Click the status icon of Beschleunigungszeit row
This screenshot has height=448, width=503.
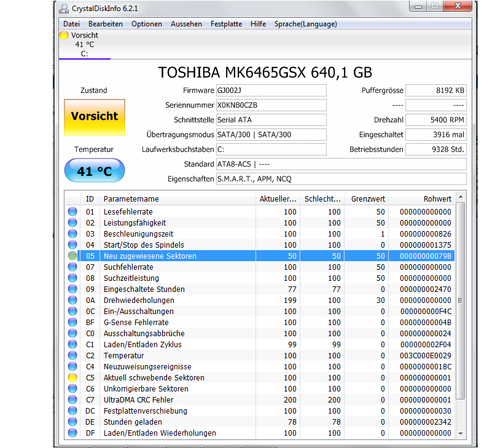click(73, 234)
